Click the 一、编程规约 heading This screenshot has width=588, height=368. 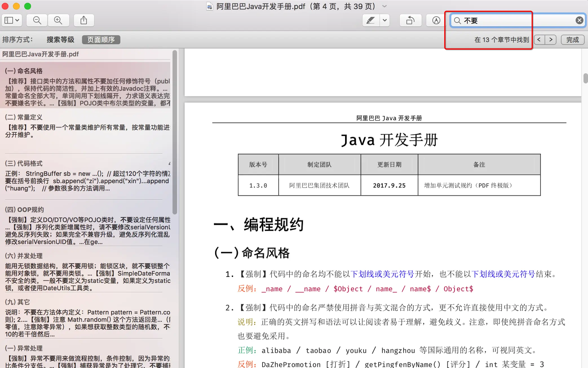[258, 225]
